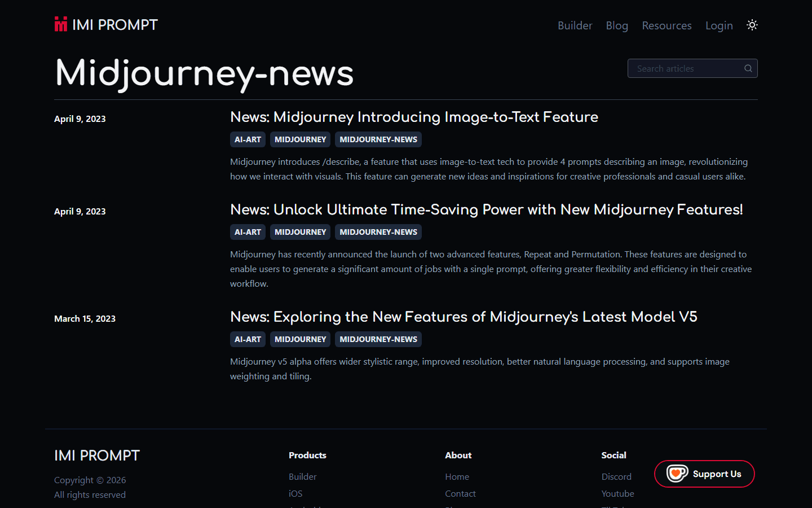Click the About footer heading
The image size is (812, 508).
458,455
